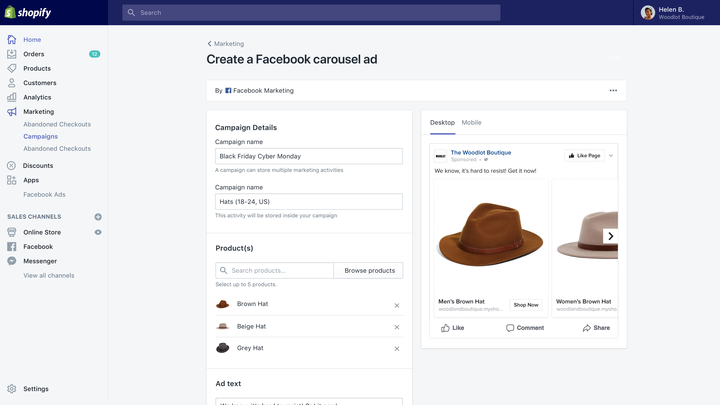The height and width of the screenshot is (405, 720).
Task: Click the Shopify logo icon
Action: (10, 12)
